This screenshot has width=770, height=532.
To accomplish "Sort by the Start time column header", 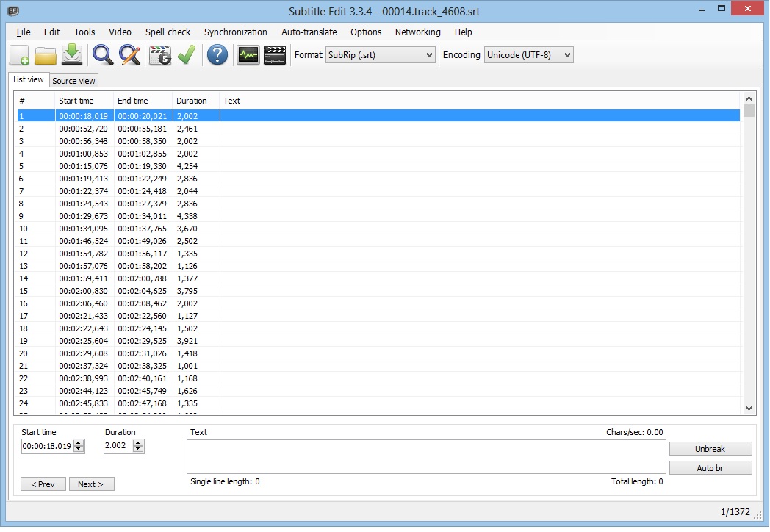I will pyautogui.click(x=84, y=101).
